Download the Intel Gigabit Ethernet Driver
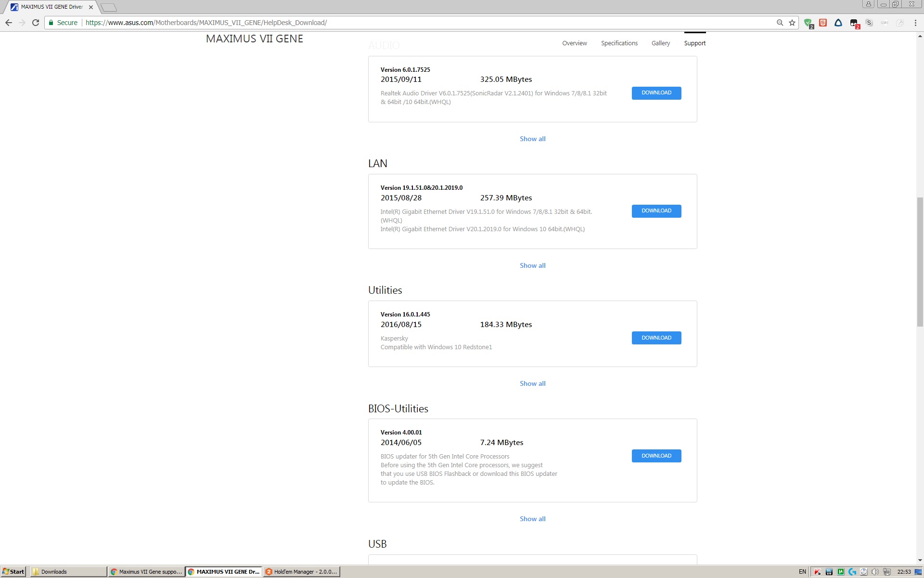 point(656,211)
